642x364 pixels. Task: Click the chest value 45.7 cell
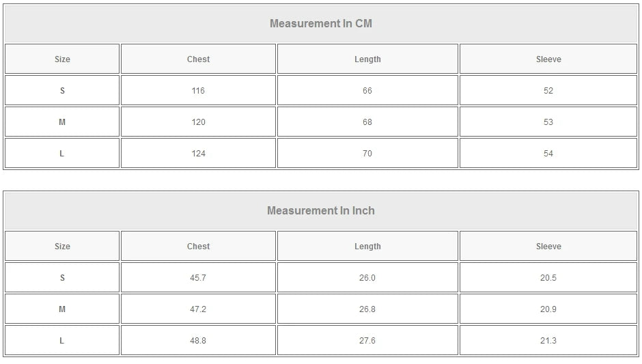[198, 278]
